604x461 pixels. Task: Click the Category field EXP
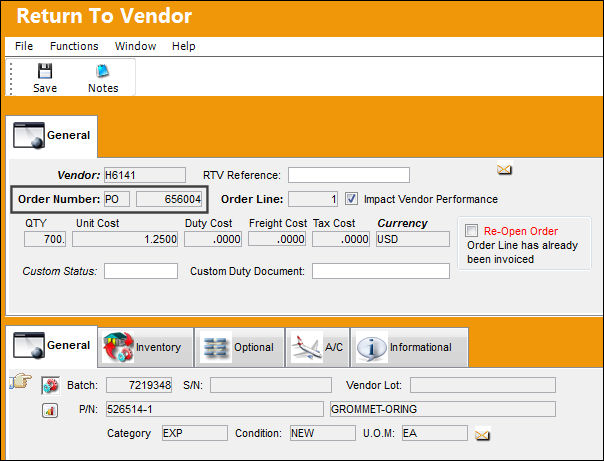click(195, 433)
